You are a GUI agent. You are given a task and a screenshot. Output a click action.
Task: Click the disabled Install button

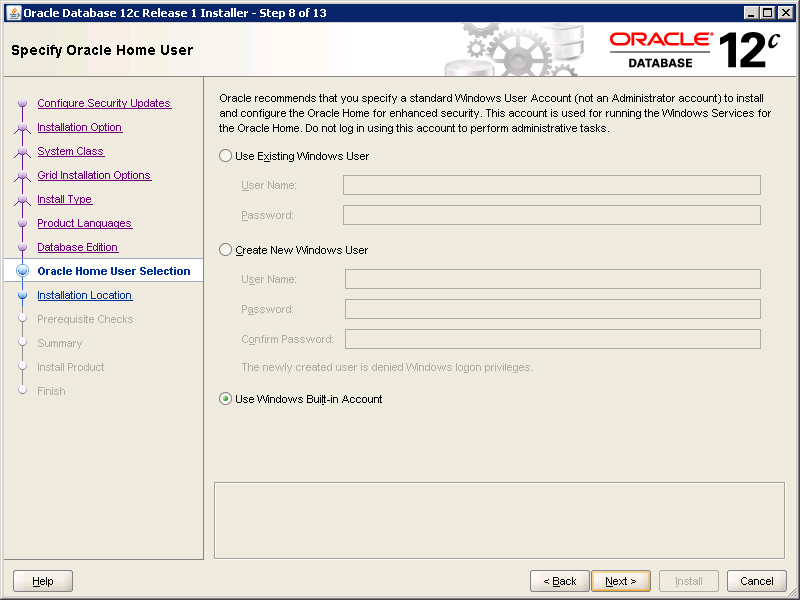tap(689, 581)
